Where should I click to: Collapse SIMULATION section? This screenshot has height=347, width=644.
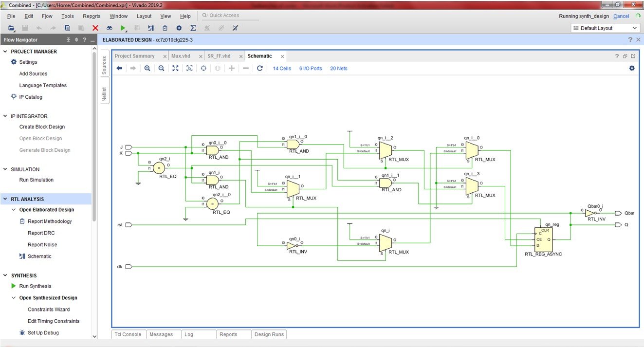5,169
